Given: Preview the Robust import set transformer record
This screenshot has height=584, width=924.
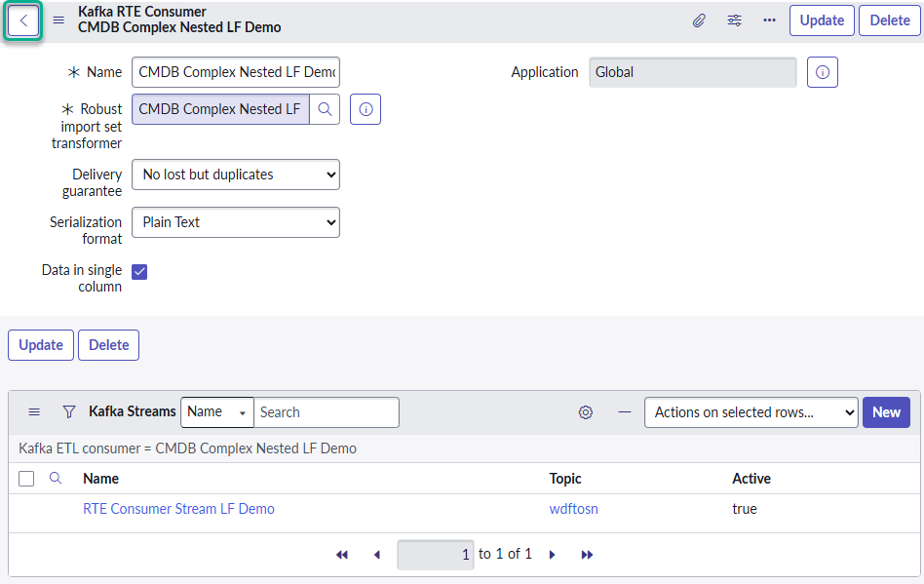Looking at the screenshot, I should (x=366, y=109).
